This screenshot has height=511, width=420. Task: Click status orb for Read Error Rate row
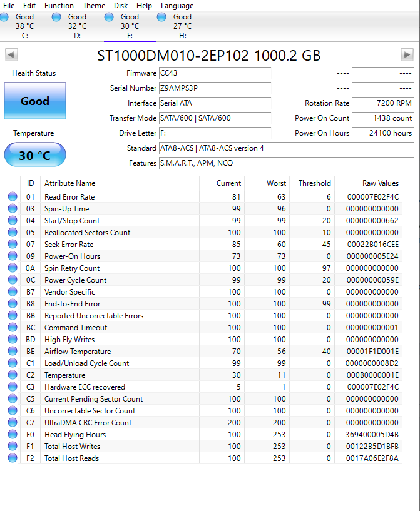click(13, 196)
